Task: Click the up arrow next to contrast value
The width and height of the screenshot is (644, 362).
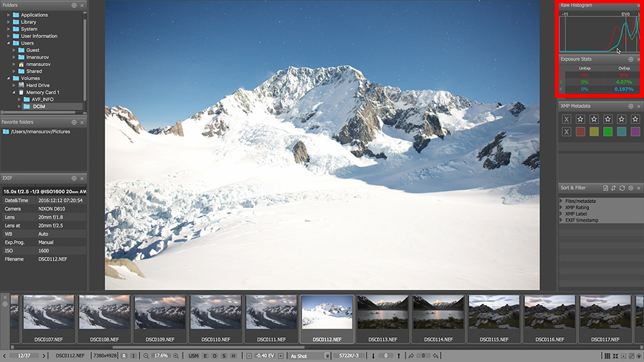Action: [398, 356]
